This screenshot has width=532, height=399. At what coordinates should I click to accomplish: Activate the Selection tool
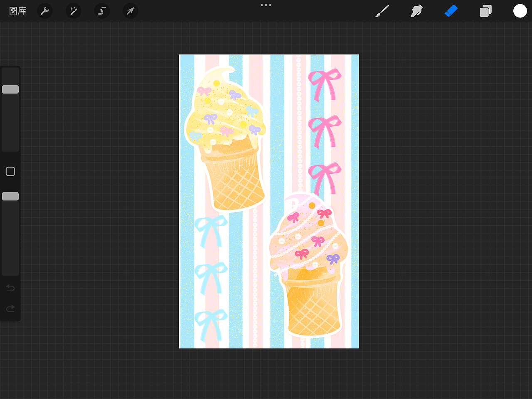click(102, 11)
